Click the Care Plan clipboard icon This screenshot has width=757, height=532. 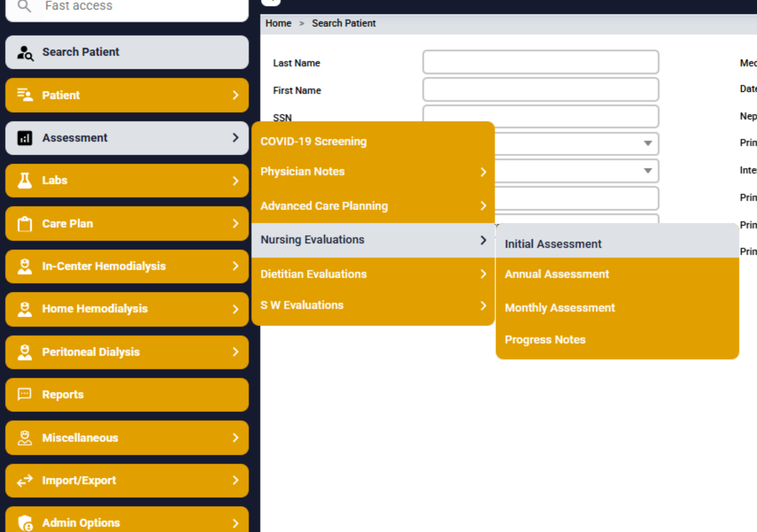[24, 224]
